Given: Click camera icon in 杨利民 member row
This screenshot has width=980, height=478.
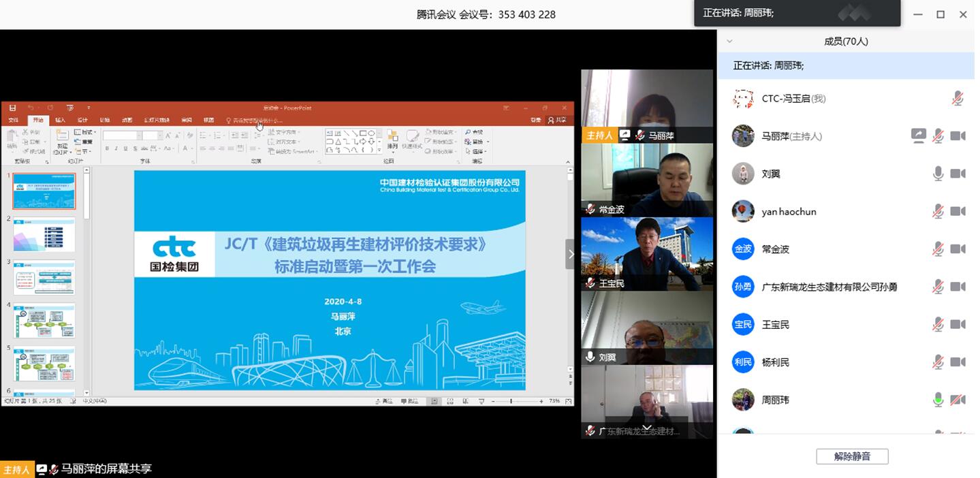Looking at the screenshot, I should (958, 362).
